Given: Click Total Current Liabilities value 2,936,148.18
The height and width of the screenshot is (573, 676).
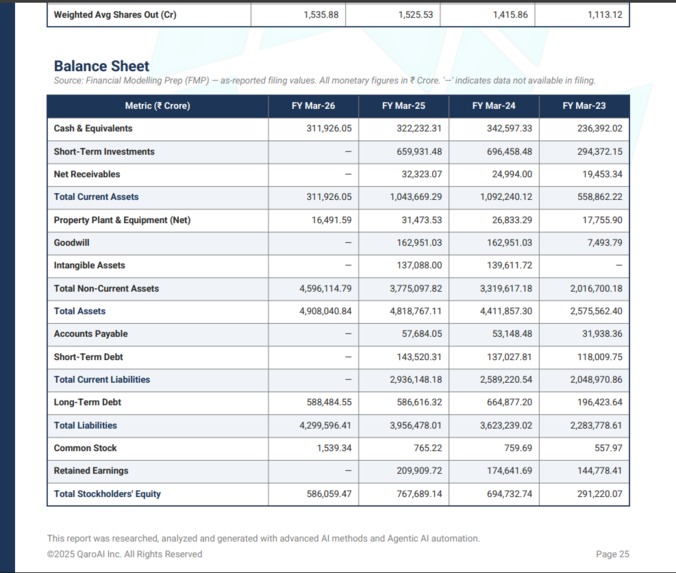Looking at the screenshot, I should pyautogui.click(x=416, y=380).
